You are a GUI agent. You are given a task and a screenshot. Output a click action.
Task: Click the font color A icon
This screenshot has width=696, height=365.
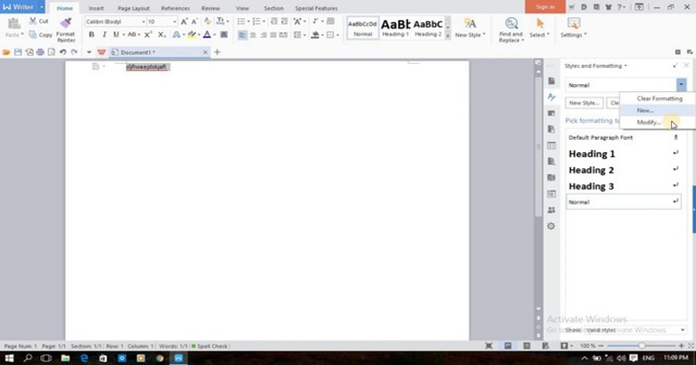point(207,35)
